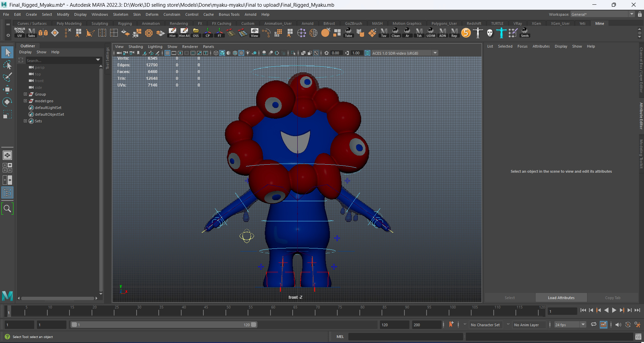Toggle audio speaker icon in range slider
The image size is (644, 343).
point(618,325)
